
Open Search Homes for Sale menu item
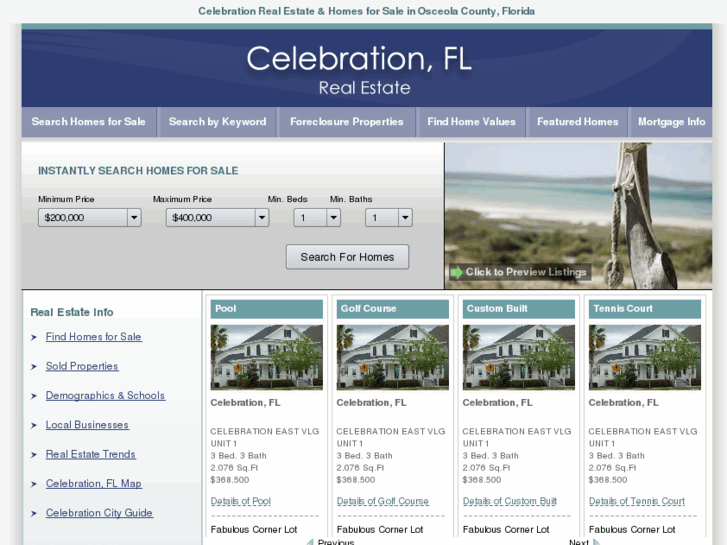click(x=89, y=122)
